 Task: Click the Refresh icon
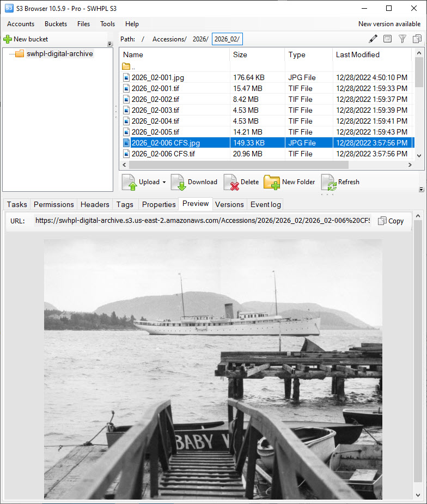tap(328, 182)
